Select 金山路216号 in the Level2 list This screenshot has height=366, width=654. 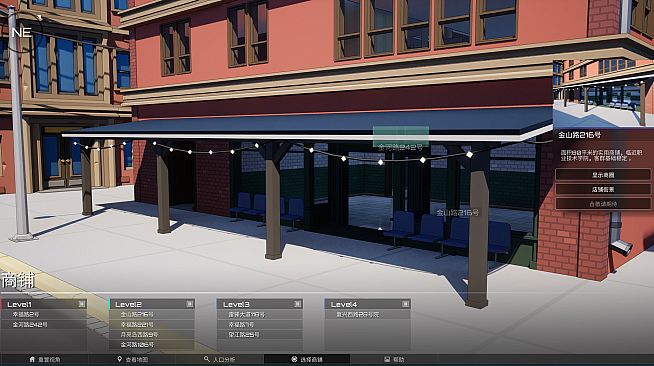pos(152,314)
